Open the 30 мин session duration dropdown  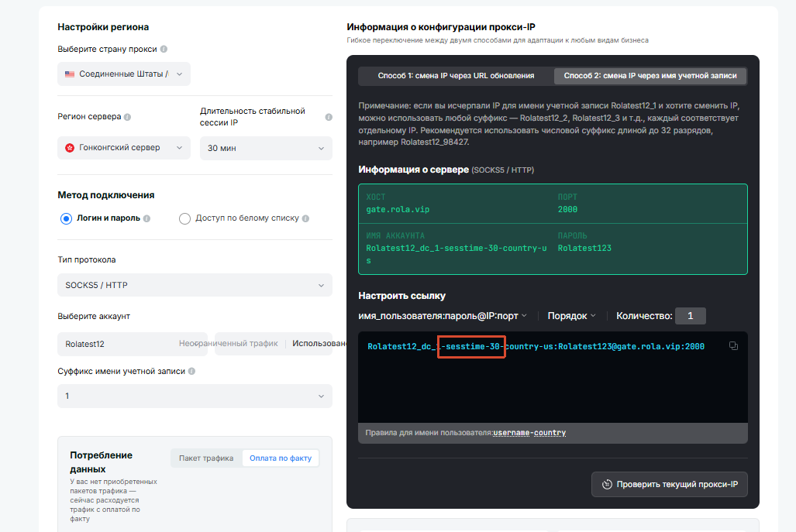[266, 148]
